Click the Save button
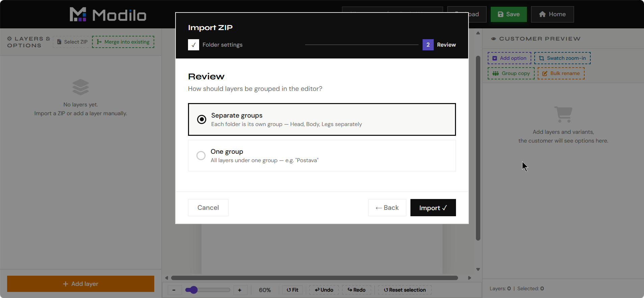The image size is (644, 298). coord(509,14)
